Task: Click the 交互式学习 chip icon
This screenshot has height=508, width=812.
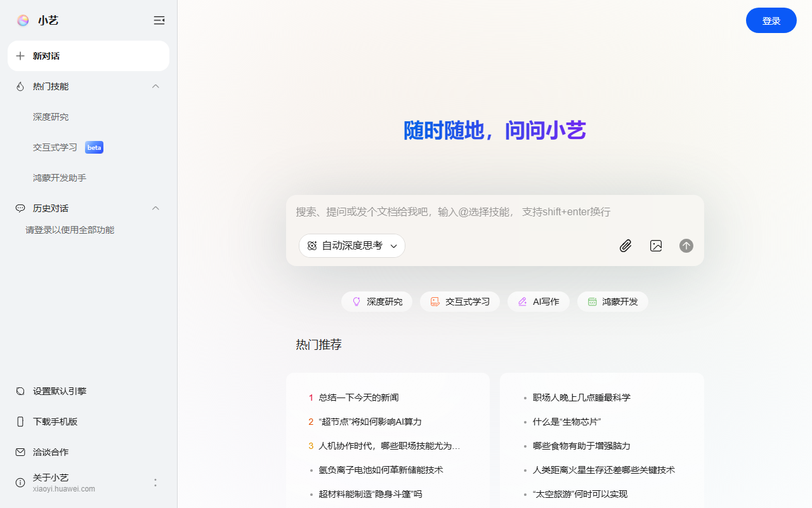Action: click(x=435, y=302)
